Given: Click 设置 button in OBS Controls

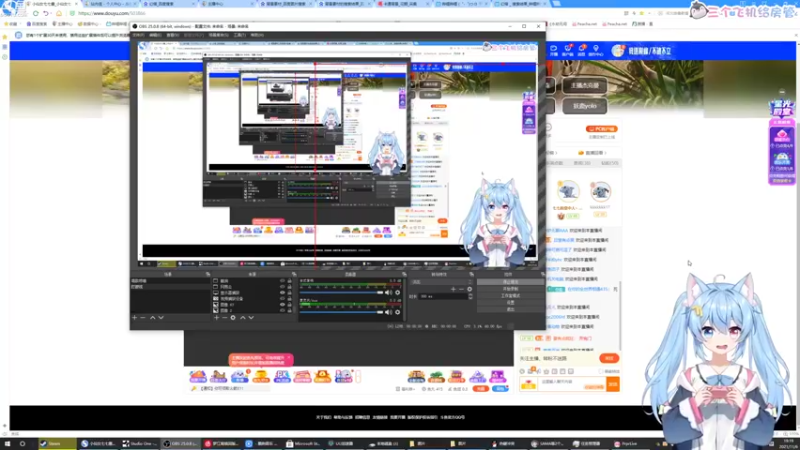Looking at the screenshot, I should point(510,303).
